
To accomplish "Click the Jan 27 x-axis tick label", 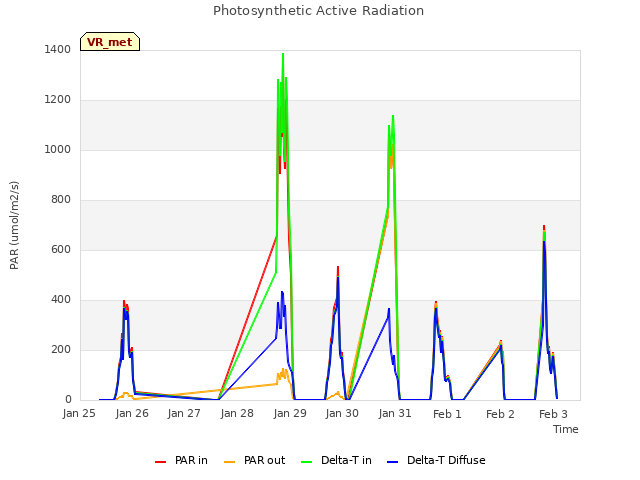I will (184, 413).
